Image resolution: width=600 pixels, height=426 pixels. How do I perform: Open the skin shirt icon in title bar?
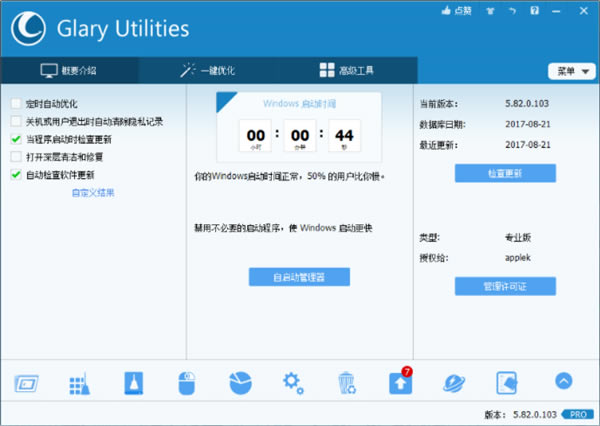coord(490,11)
